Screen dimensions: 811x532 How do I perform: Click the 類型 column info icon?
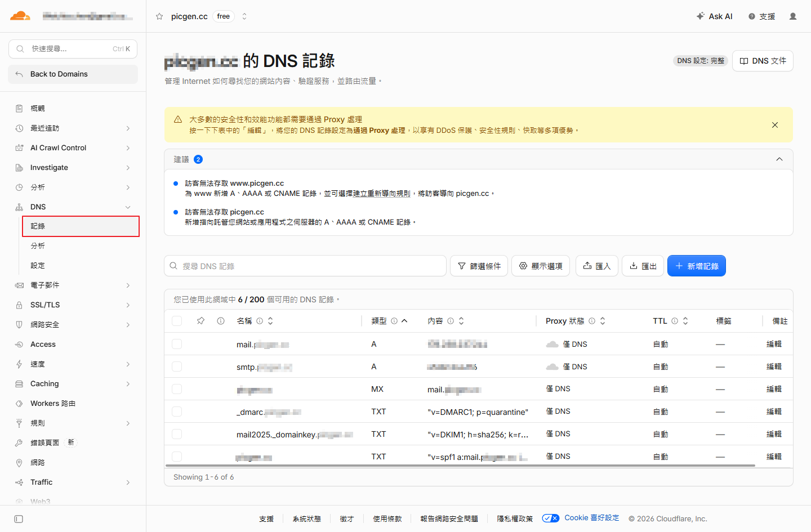[x=394, y=321]
